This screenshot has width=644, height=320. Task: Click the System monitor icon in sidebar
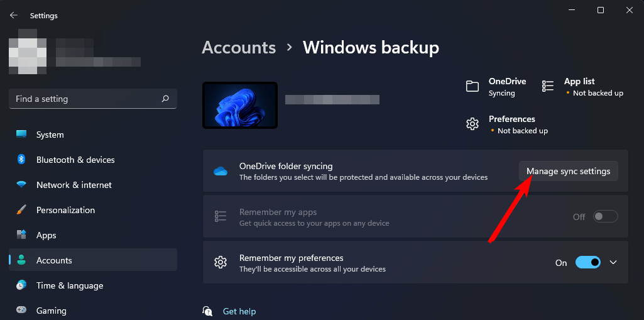(x=21, y=135)
